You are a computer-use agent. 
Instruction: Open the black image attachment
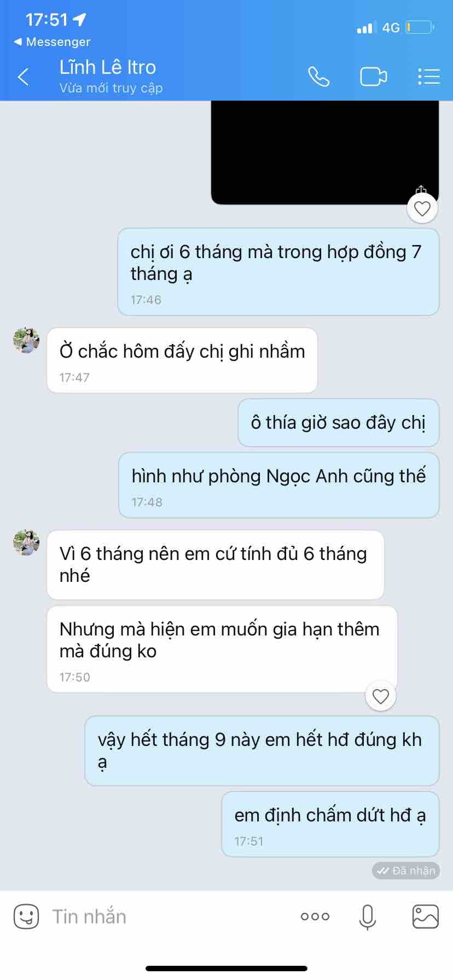[x=325, y=153]
